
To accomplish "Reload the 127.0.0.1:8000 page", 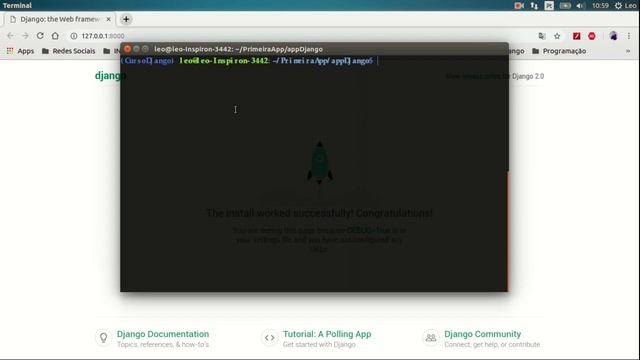I will (x=40, y=36).
